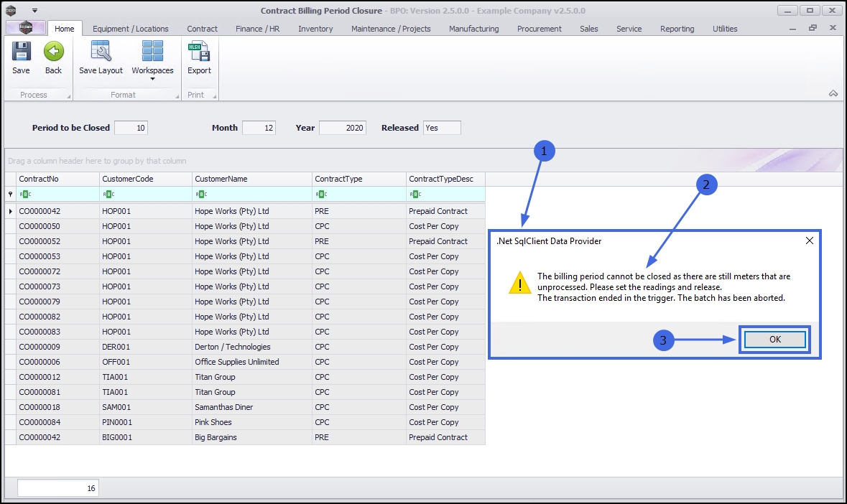The width and height of the screenshot is (847, 504).
Task: Click the CustomerCode filter cell
Action: 146,195
